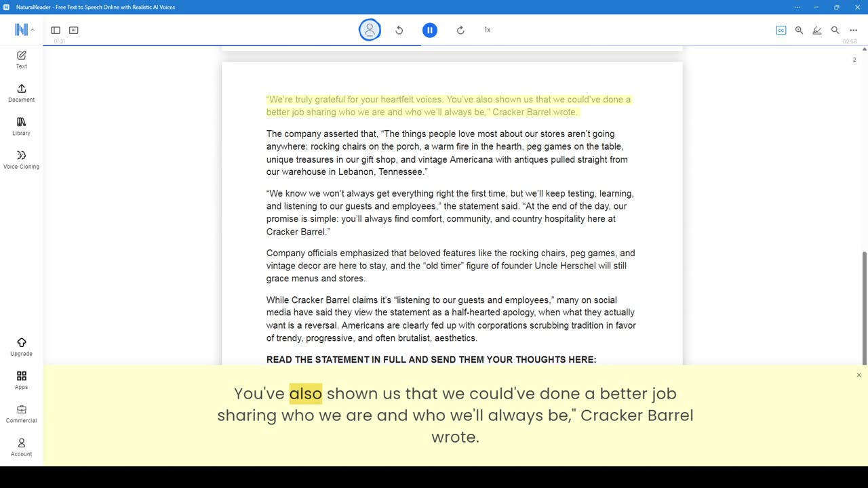Viewport: 868px width, 488px height.
Task: Open the Text sidebar item
Action: [21, 59]
